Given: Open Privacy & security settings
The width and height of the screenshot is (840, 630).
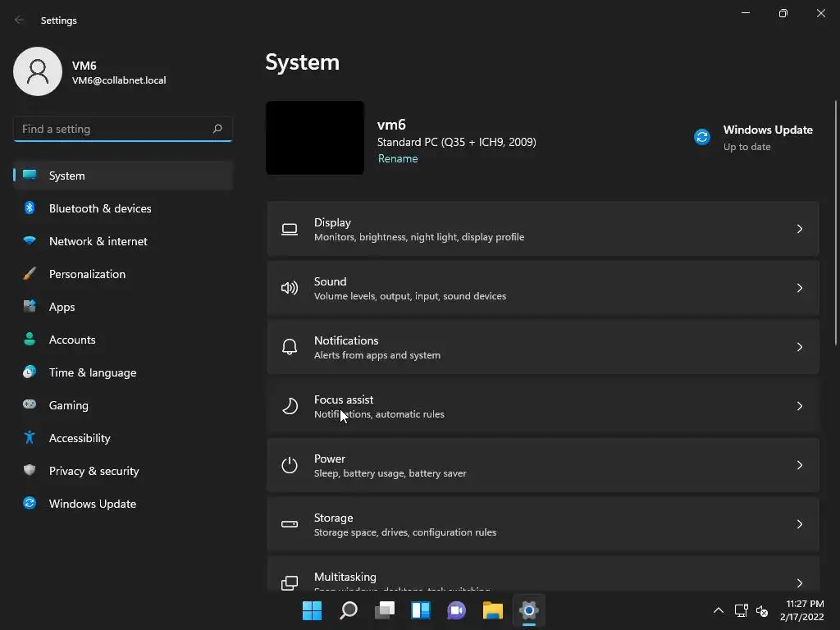Looking at the screenshot, I should pyautogui.click(x=123, y=471).
